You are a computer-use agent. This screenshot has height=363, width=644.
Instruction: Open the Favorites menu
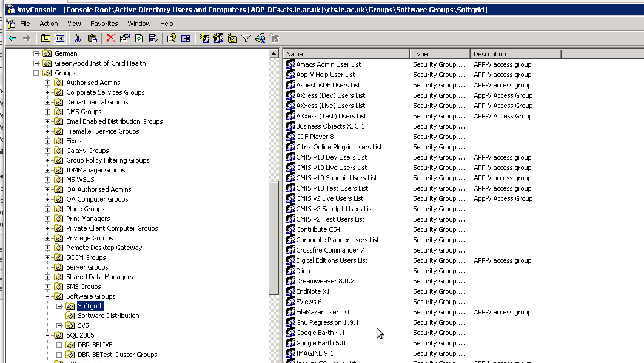[x=104, y=24]
